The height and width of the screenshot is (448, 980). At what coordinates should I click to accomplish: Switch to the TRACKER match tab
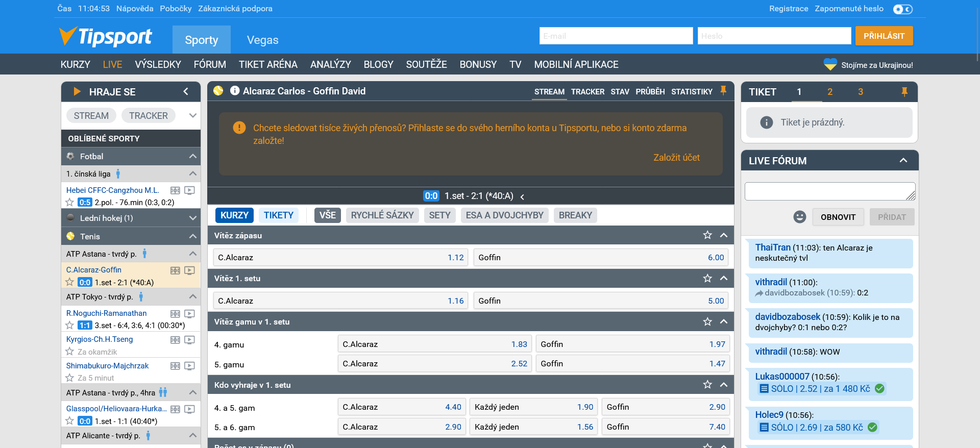(587, 92)
